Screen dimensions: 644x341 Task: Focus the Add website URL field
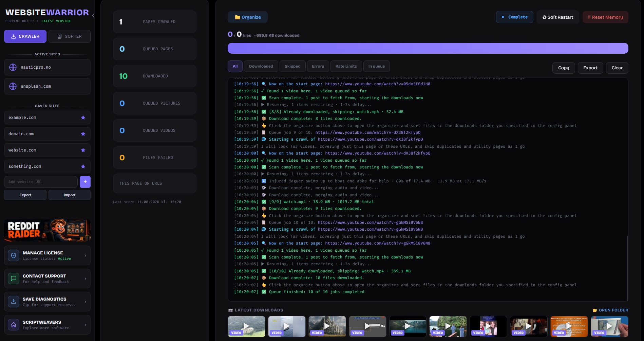41,182
